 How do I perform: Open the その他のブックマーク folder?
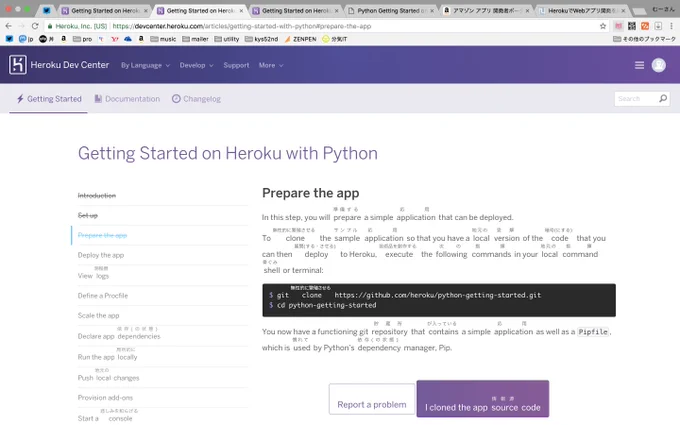pyautogui.click(x=644, y=39)
